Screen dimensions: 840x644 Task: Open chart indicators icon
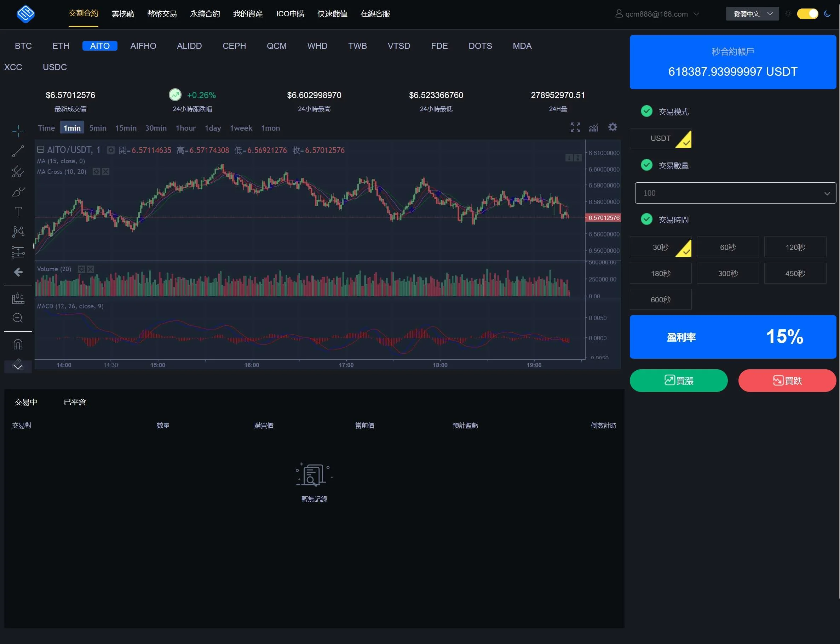coord(593,127)
